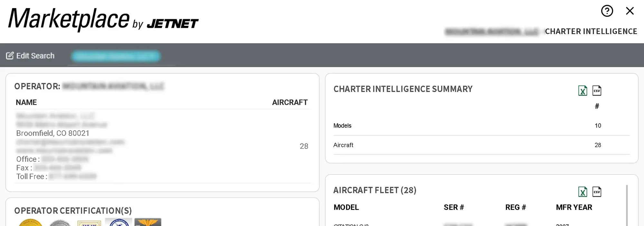The width and height of the screenshot is (644, 226).
Task: Click the blue business aviation standard badge
Action: [x=118, y=222]
